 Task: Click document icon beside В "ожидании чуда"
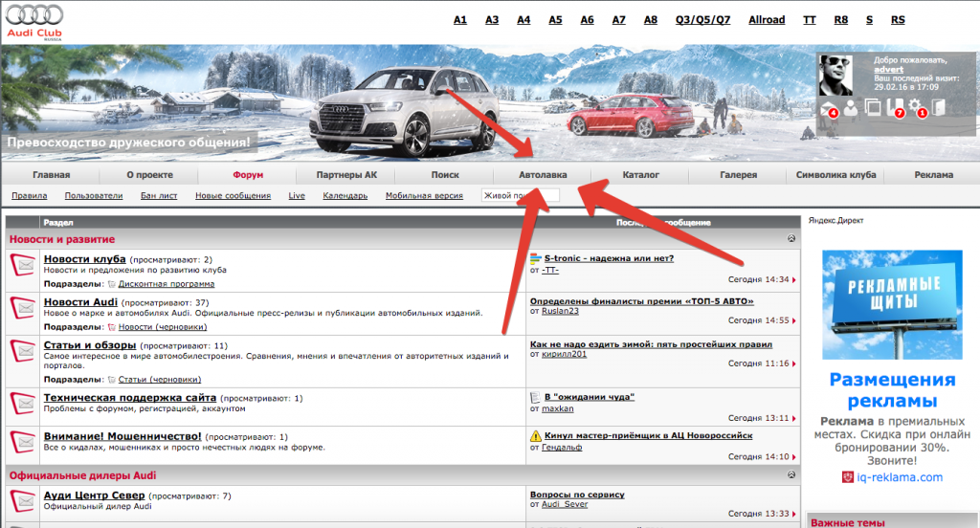pos(536,397)
